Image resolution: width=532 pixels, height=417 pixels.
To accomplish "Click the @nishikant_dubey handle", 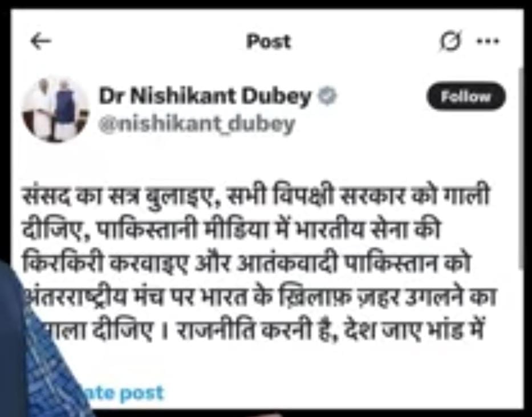I will click(197, 124).
